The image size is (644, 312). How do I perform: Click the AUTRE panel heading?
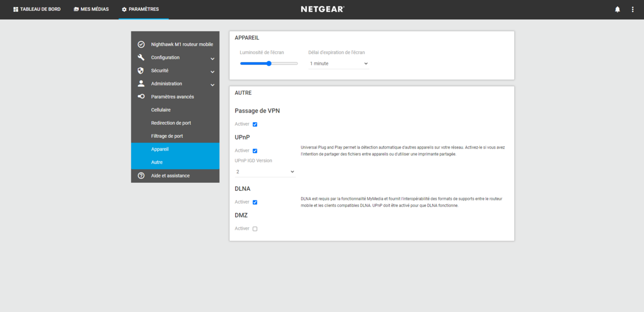click(243, 93)
